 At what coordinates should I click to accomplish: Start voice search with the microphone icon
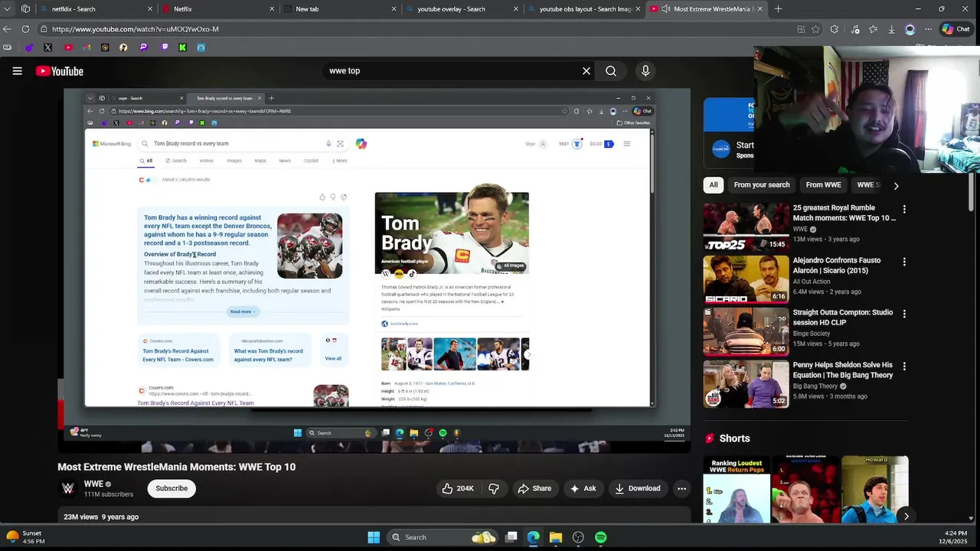[x=645, y=71]
